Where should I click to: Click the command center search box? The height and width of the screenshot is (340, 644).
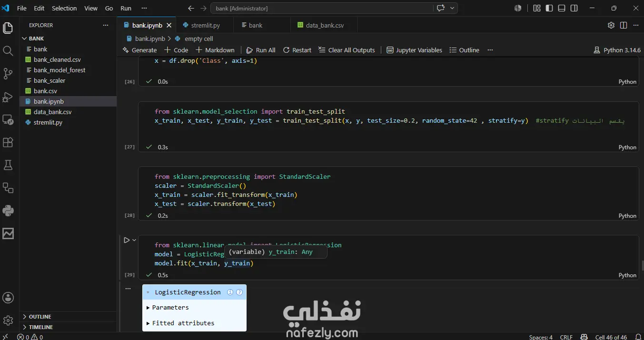coord(322,8)
